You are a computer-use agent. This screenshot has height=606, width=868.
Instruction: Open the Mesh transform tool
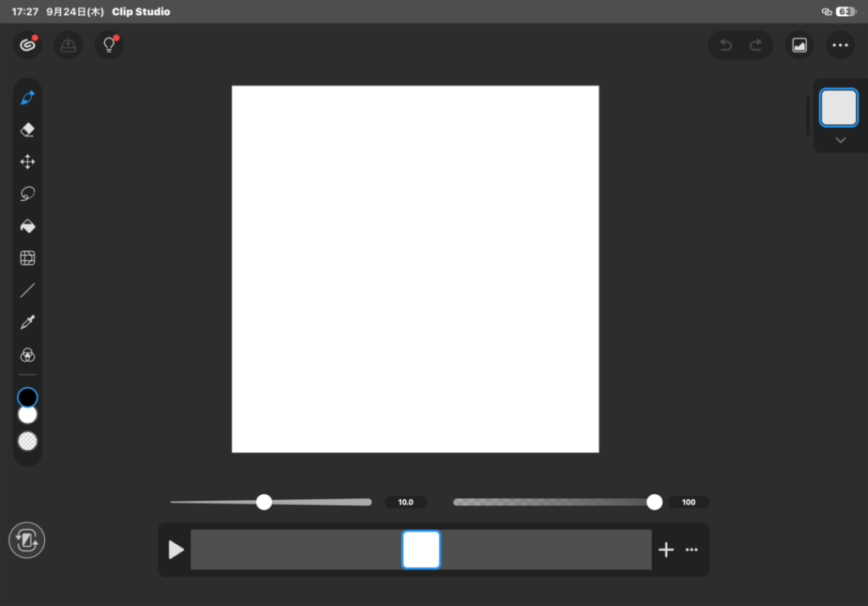[28, 259]
